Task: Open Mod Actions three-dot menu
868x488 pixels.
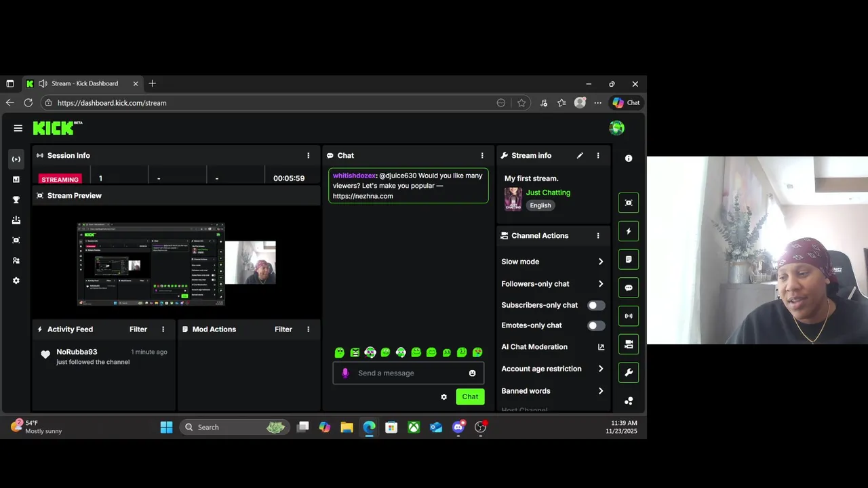Action: (309, 329)
